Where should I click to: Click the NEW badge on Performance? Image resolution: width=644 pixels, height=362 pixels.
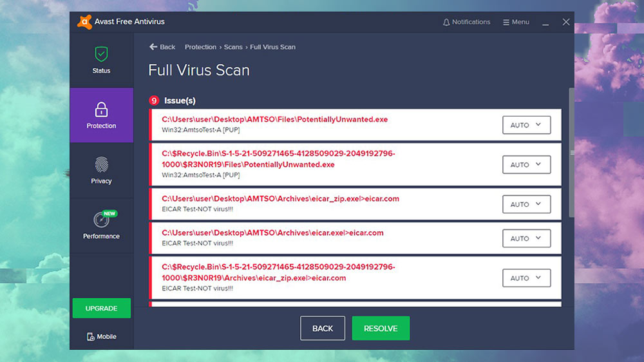pos(109,214)
